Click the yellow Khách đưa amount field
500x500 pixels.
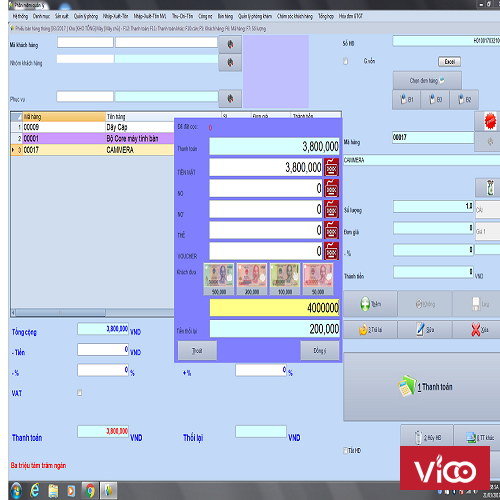click(274, 307)
